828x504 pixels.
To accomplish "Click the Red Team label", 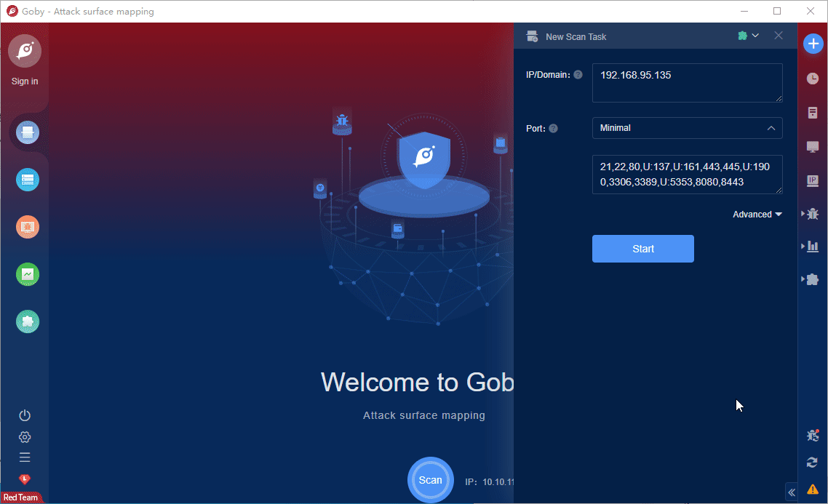I will click(x=20, y=497).
